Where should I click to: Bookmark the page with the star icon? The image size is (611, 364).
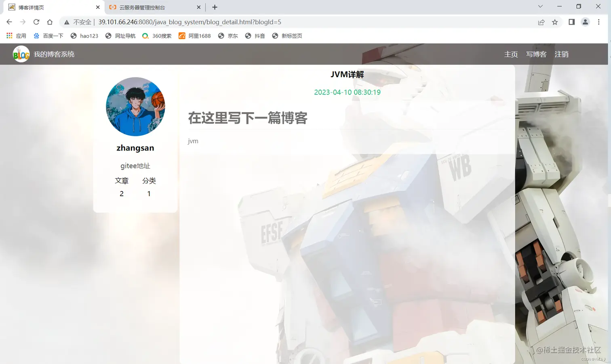click(x=555, y=22)
